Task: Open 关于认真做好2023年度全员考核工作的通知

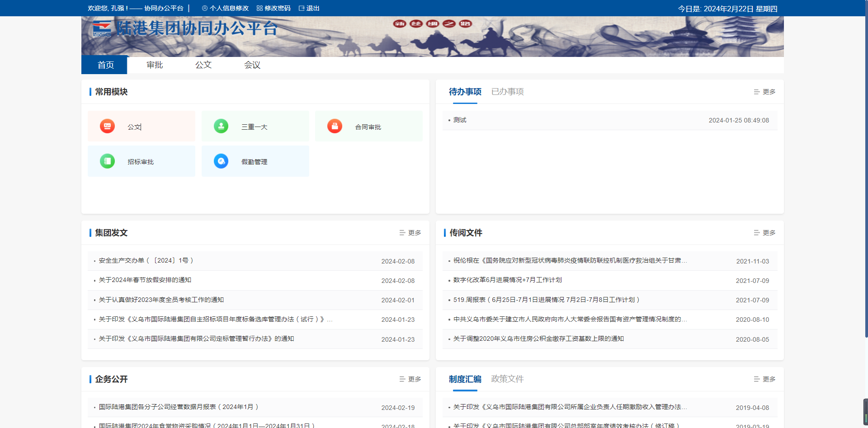Action: 161,300
